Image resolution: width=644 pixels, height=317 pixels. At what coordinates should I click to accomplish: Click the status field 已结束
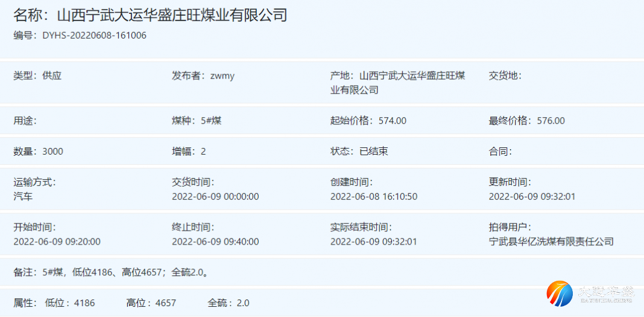373,152
